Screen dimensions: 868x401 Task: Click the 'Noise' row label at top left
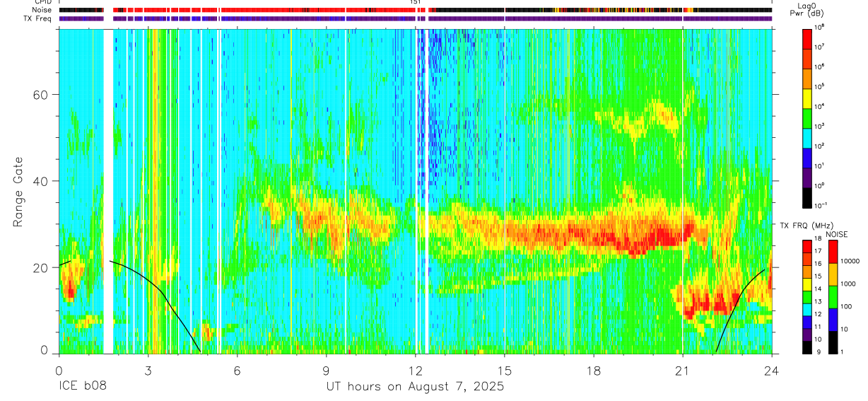pos(43,10)
